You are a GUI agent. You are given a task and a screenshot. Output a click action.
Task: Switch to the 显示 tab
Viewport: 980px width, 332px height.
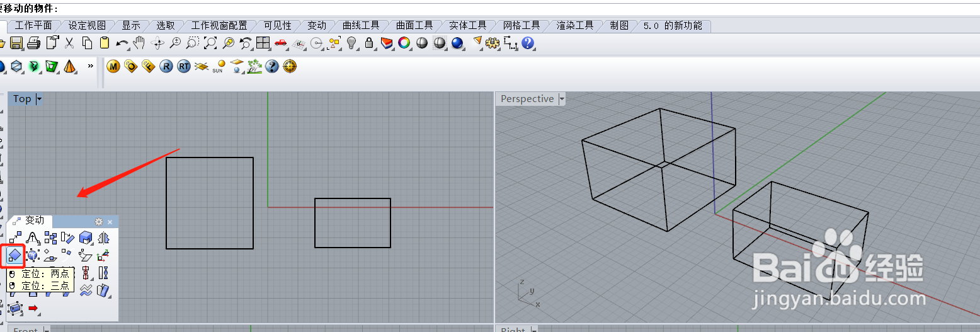click(131, 26)
